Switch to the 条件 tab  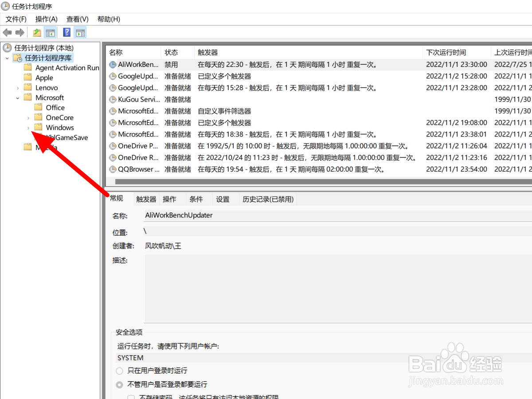(x=196, y=199)
